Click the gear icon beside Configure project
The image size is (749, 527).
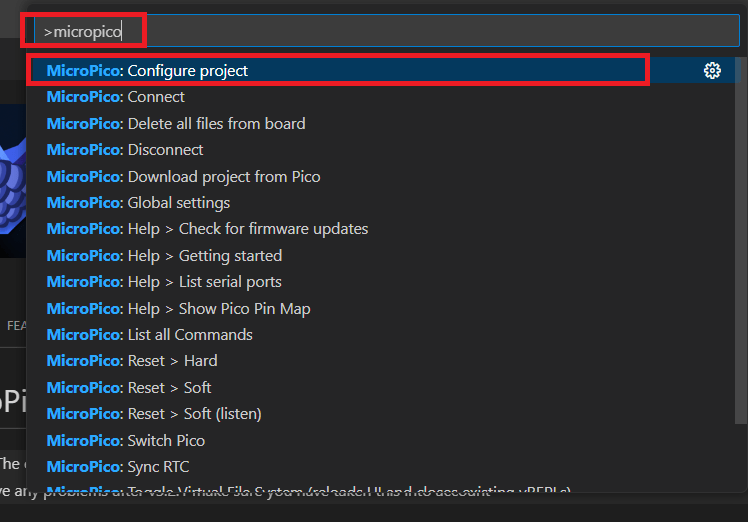click(x=712, y=71)
